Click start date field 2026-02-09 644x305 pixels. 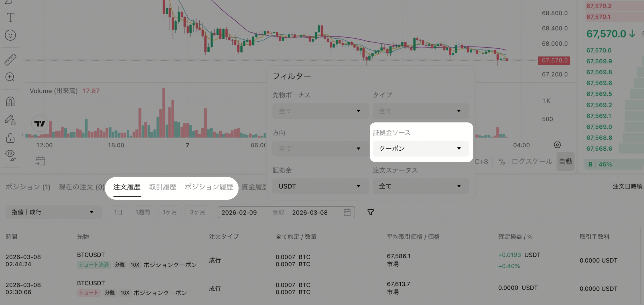click(239, 213)
